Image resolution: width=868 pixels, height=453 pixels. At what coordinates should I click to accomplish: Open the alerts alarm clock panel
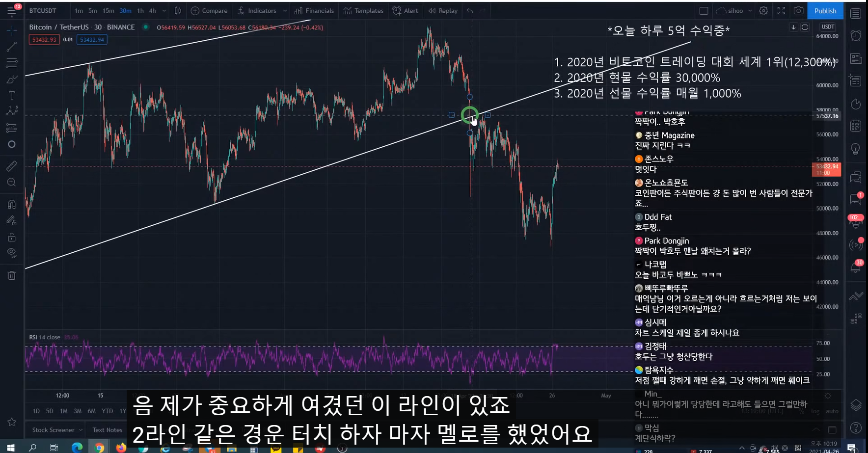(856, 36)
